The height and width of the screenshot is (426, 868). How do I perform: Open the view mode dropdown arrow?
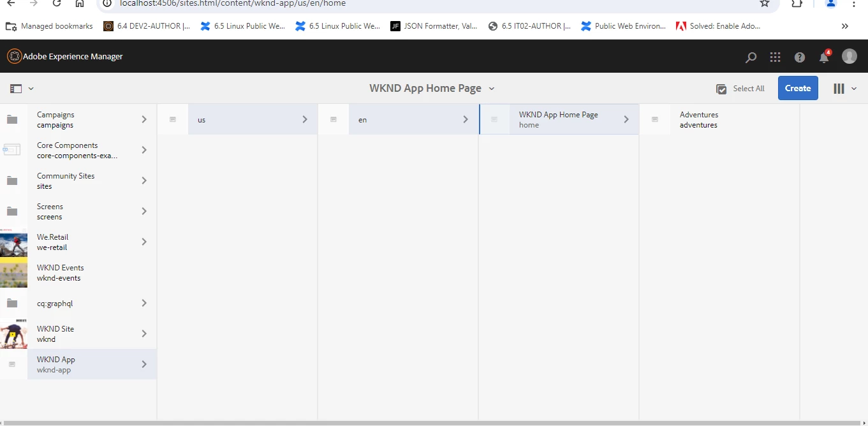[854, 89]
